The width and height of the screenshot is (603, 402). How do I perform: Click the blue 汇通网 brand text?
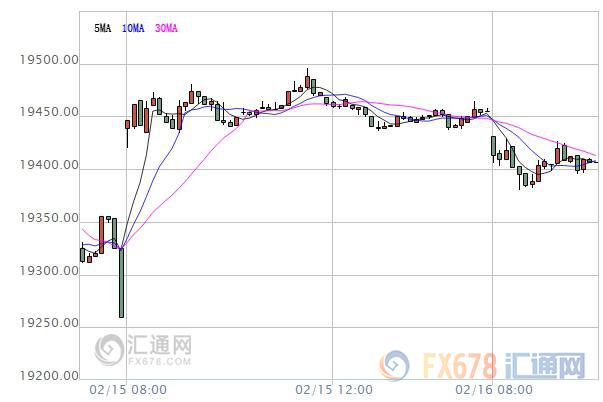545,366
